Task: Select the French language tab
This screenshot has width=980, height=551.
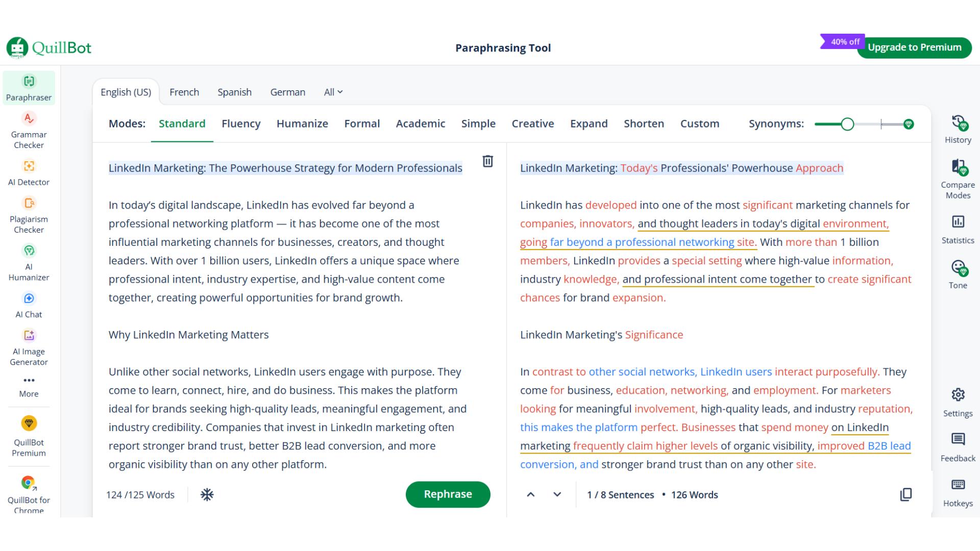Action: pos(184,92)
